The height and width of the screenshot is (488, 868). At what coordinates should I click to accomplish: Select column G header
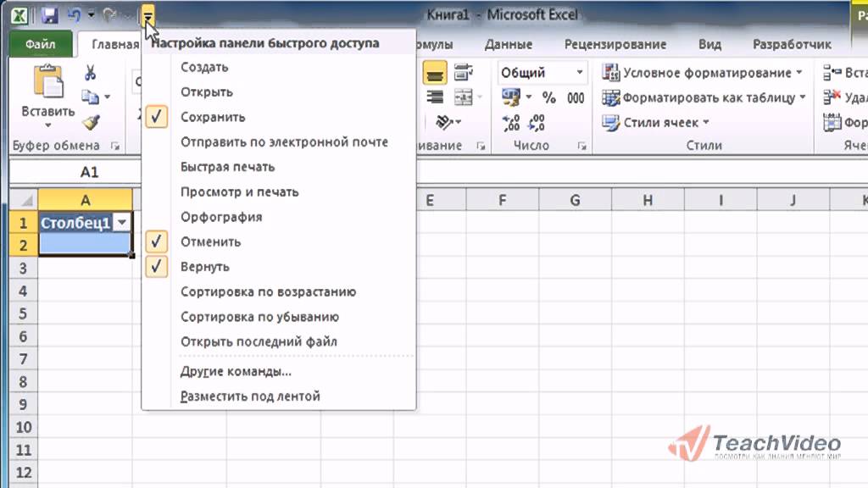tap(576, 200)
